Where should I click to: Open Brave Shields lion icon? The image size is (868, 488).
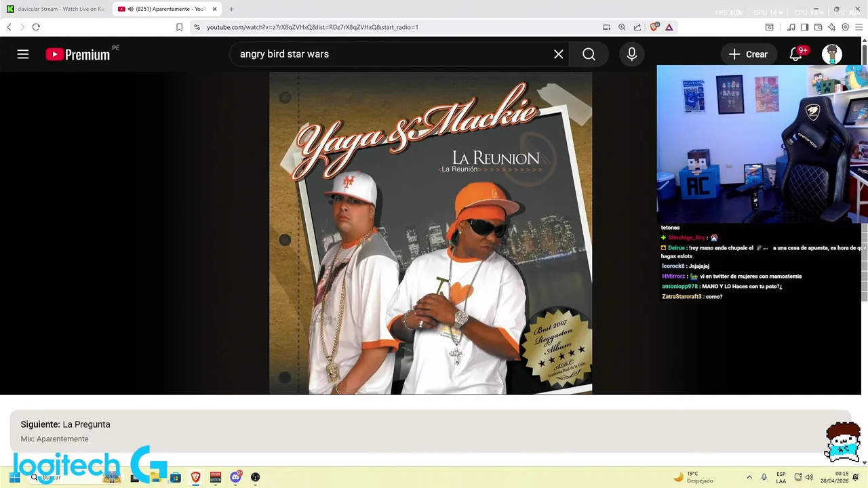point(654,27)
